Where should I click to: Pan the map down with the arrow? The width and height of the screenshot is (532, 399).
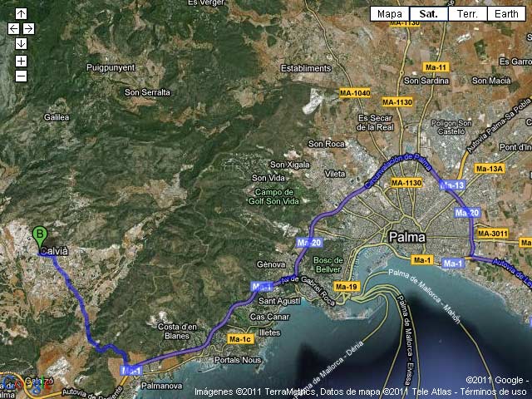click(21, 44)
